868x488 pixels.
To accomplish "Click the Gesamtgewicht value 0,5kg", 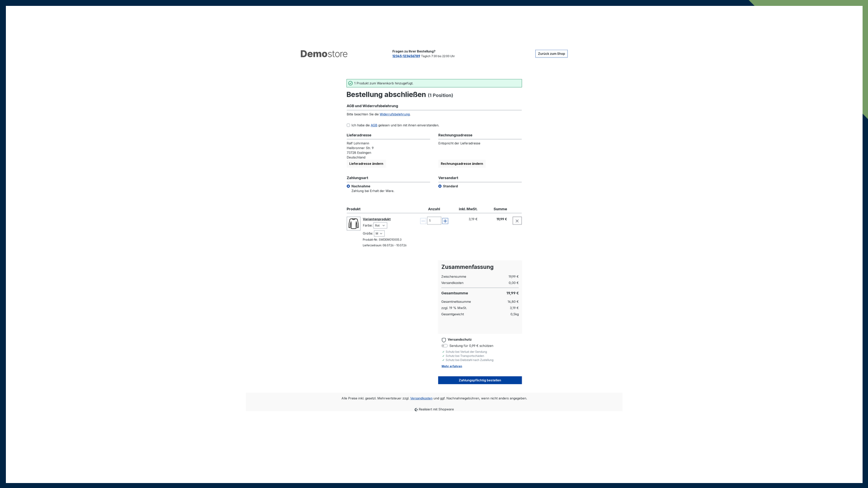I will tap(514, 314).
